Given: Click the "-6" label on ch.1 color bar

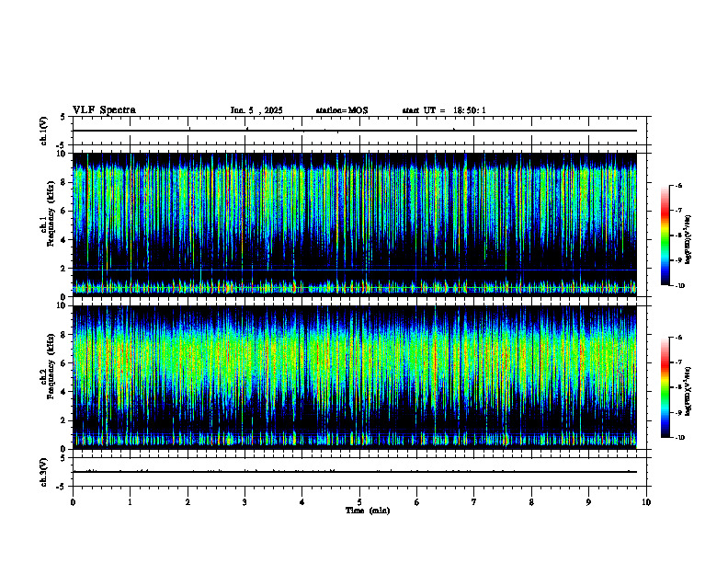Looking at the screenshot, I should 678,185.
